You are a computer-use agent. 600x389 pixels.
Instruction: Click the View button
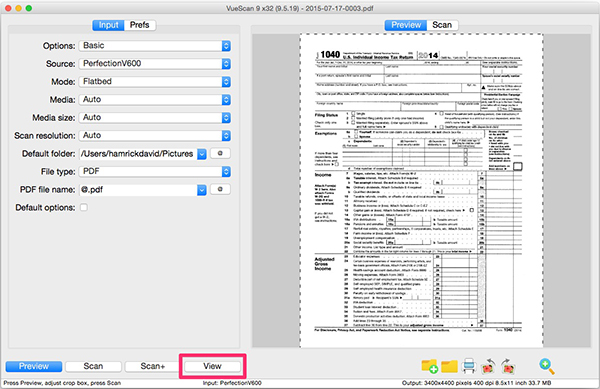[x=212, y=366]
